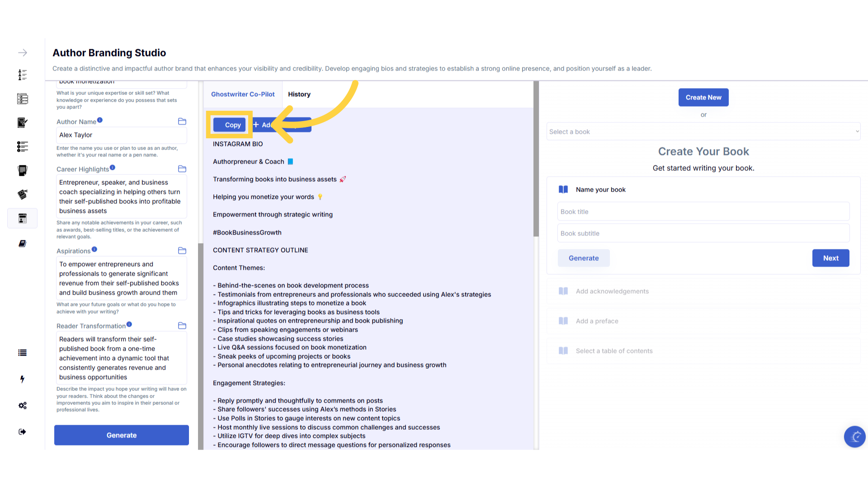Viewport: 868px width, 488px height.
Task: Open folder icon beside Career Highlights
Action: (182, 169)
